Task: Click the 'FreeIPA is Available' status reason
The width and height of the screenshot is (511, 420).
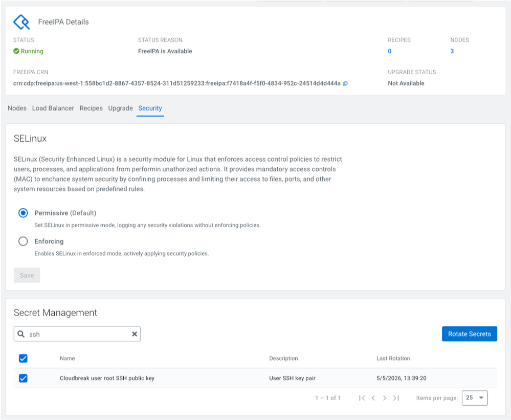Action: tap(165, 51)
